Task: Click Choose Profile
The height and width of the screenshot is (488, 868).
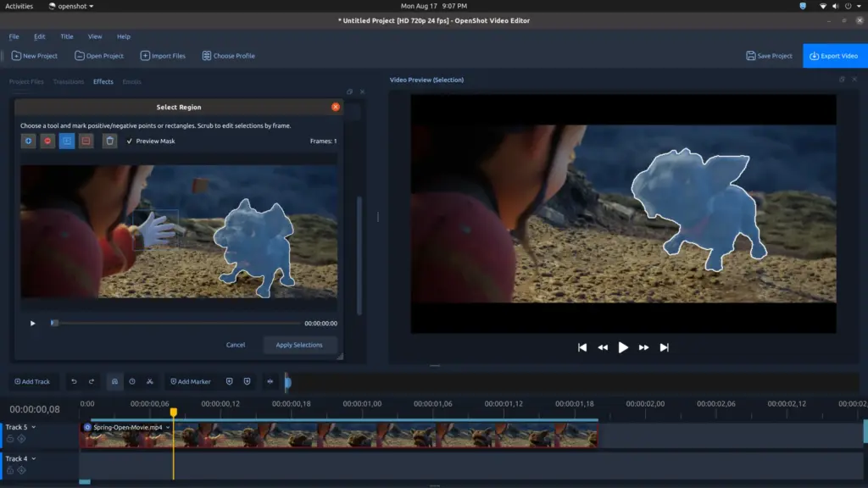Action: 229,56
